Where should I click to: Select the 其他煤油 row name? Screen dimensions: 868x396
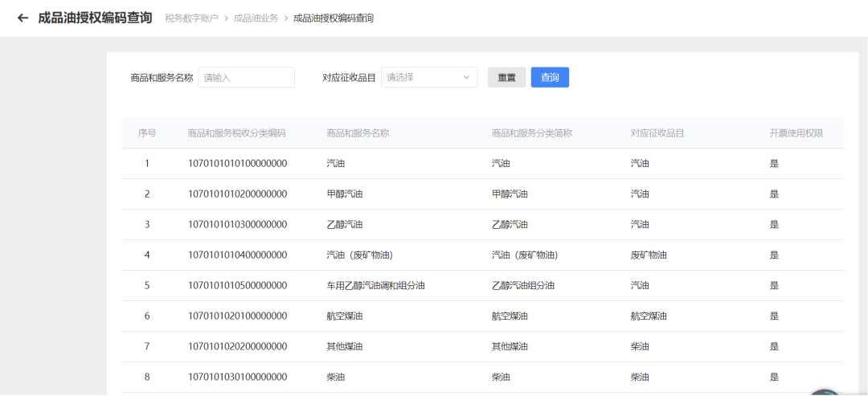coord(345,346)
